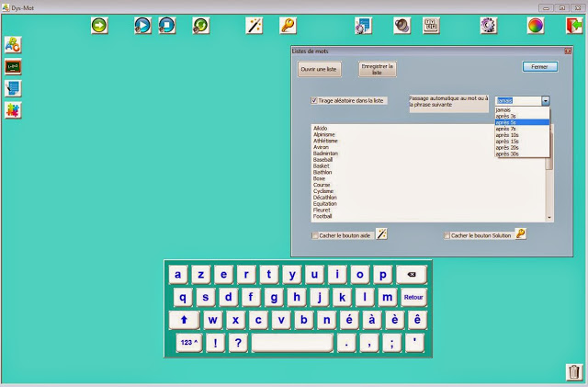
Task: Click the key solution icon in toolbar
Action: click(x=288, y=26)
